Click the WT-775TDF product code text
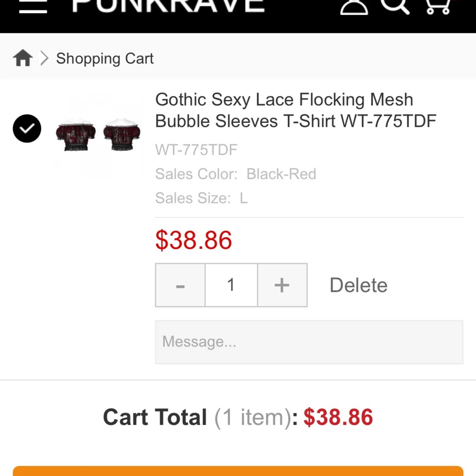 click(196, 150)
